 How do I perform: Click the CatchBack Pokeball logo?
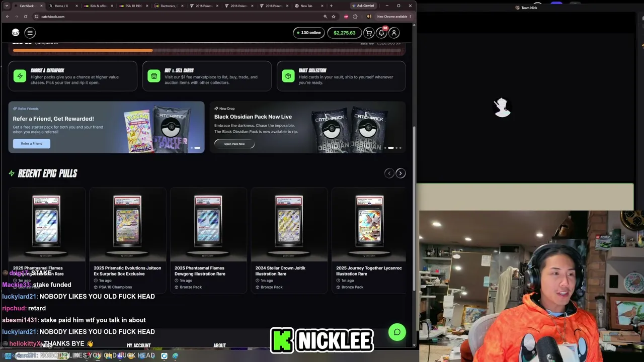(x=16, y=33)
